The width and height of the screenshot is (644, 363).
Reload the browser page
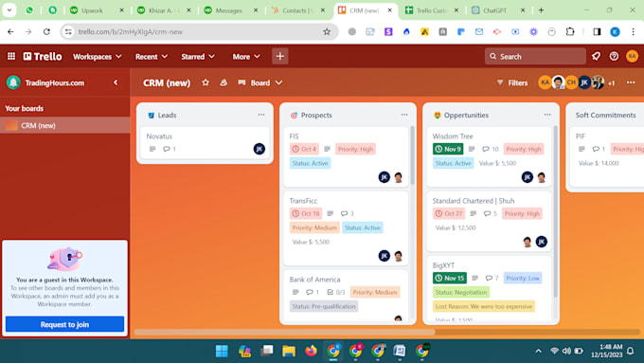pos(46,31)
